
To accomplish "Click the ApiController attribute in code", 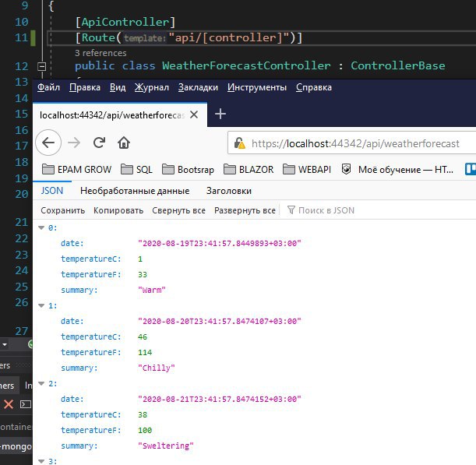I will [125, 22].
